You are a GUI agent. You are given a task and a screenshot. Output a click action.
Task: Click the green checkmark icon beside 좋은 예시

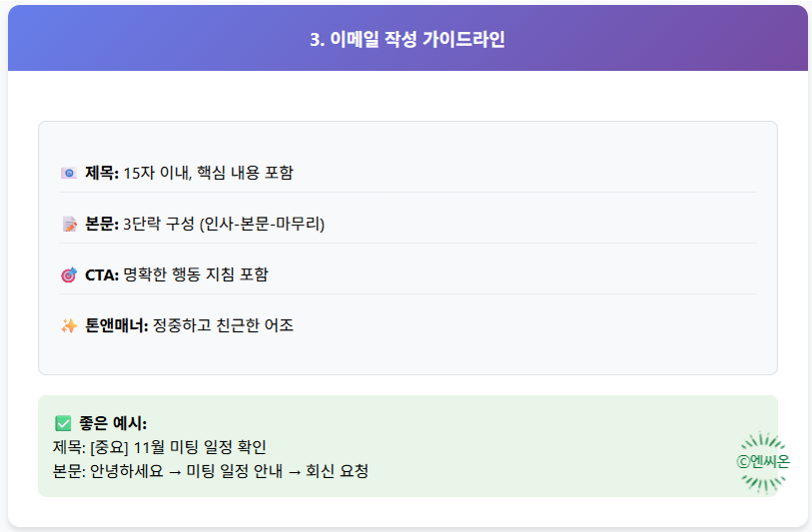[63, 424]
